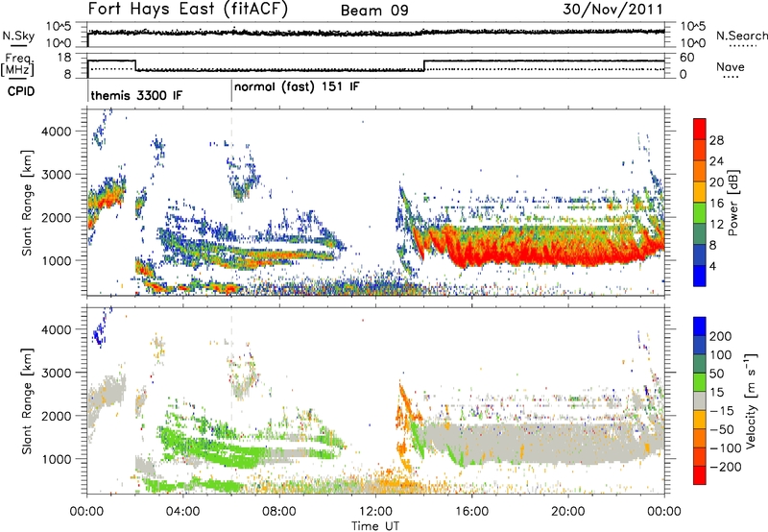Click the '200' velocity colorbar tick value
This screenshot has height=532, width=768.
click(721, 336)
